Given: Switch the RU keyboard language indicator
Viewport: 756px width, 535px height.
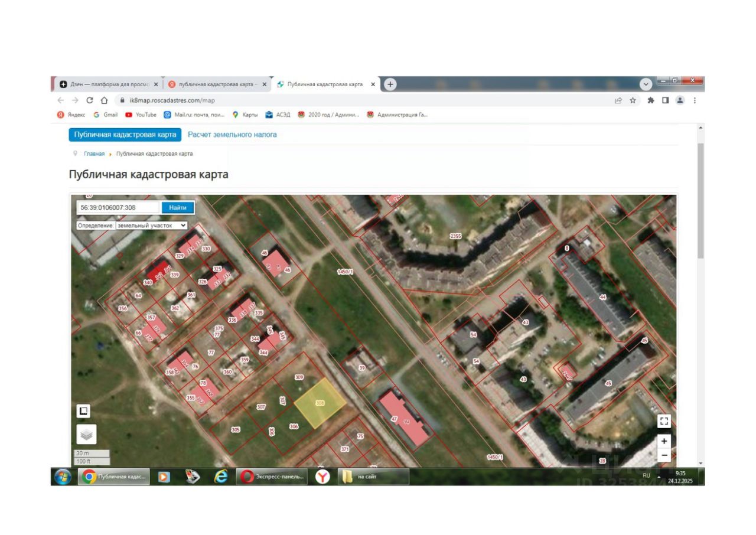Looking at the screenshot, I should 646,475.
